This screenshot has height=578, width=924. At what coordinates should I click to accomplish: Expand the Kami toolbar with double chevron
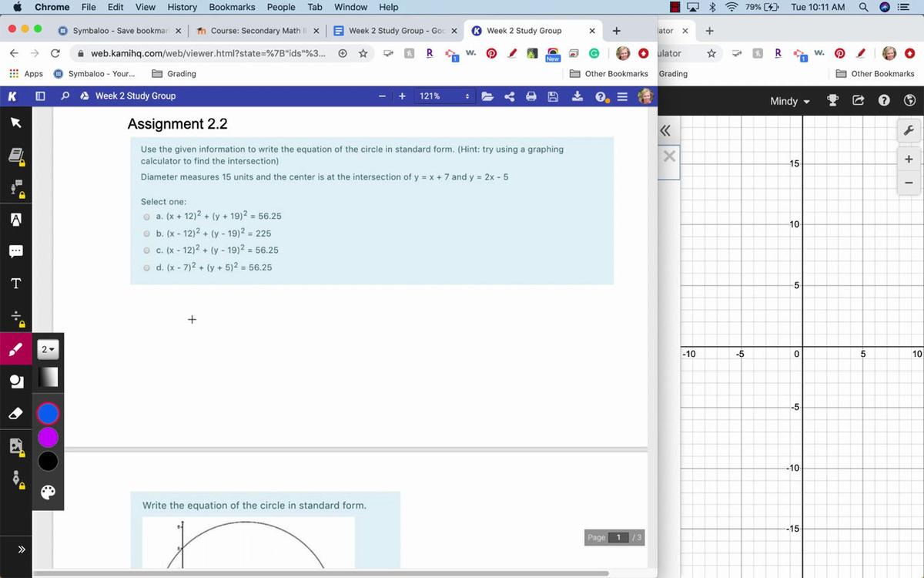(x=21, y=549)
